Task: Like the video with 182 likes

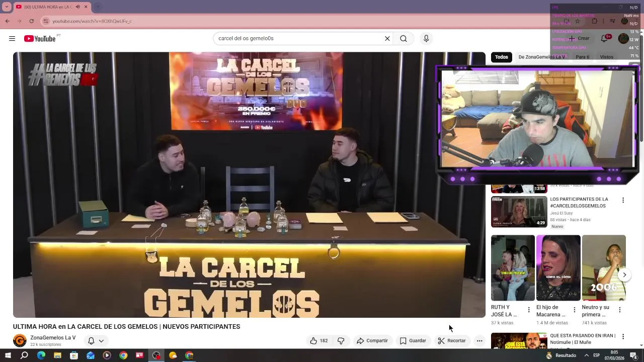Action: [319, 341]
